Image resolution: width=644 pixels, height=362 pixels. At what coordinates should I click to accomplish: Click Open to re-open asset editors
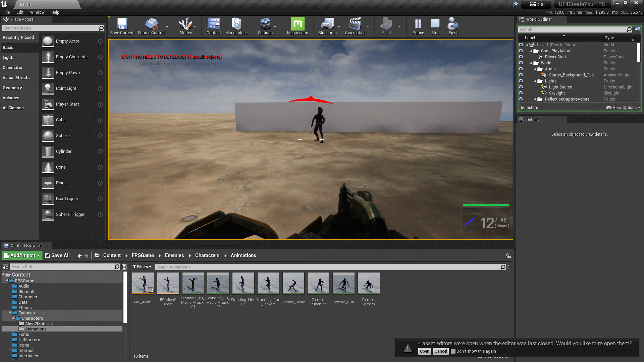pos(424,351)
